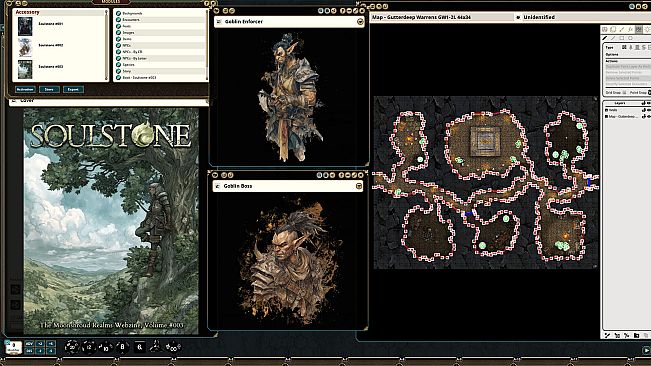Image resolution: width=651 pixels, height=366 pixels.
Task: Click the Goblin Enforcer title field
Action: click(x=289, y=22)
